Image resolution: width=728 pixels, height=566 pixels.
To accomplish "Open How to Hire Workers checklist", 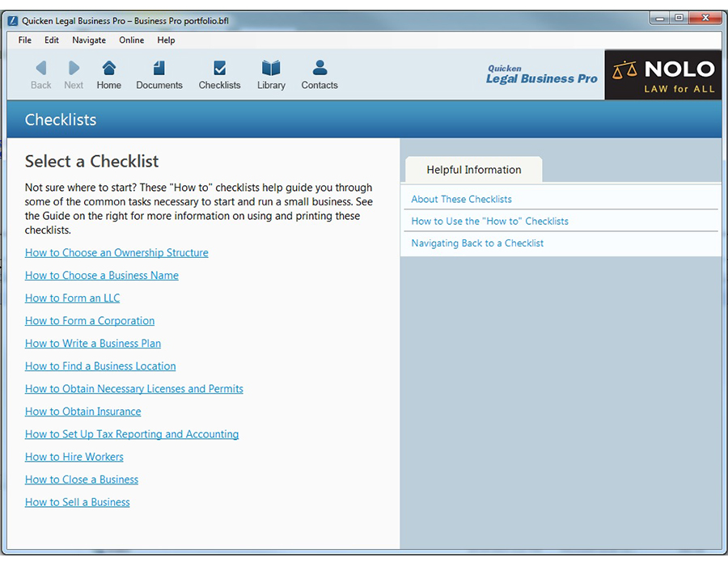I will pyautogui.click(x=74, y=457).
